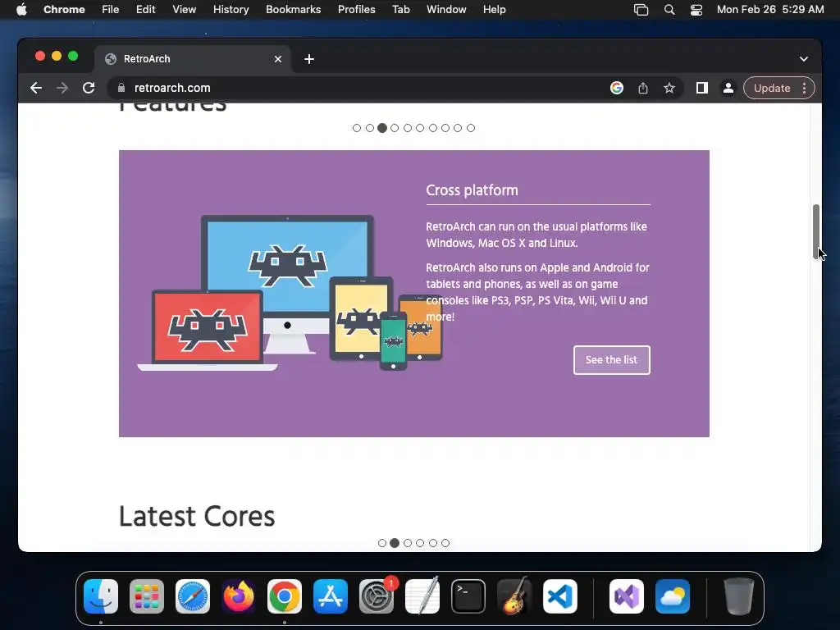Open Visual Studio from the Dock

627,596
